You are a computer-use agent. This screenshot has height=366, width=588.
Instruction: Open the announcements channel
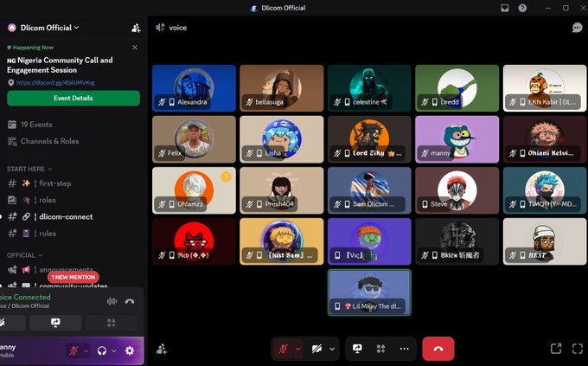66,270
